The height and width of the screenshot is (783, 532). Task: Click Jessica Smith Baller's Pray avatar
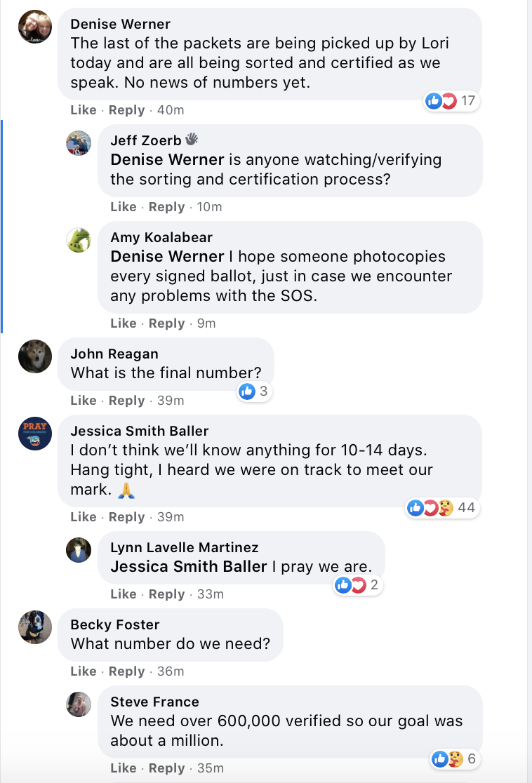pos(34,434)
